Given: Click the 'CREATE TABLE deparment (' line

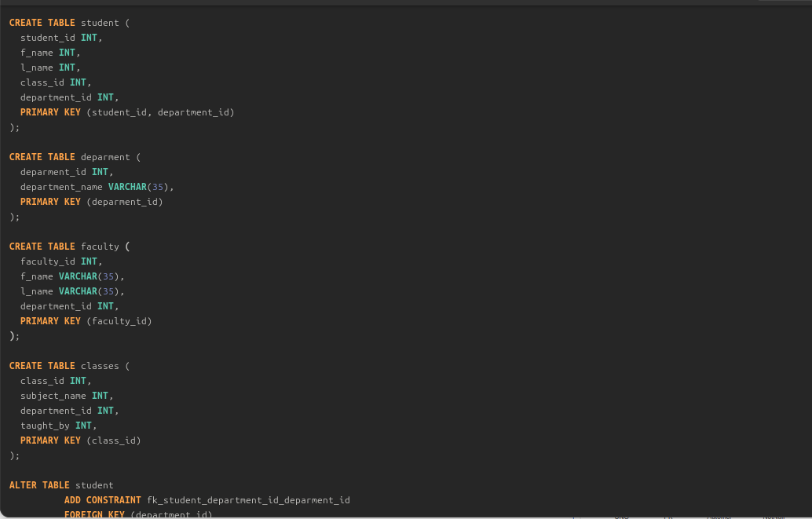Looking at the screenshot, I should click(x=75, y=157).
